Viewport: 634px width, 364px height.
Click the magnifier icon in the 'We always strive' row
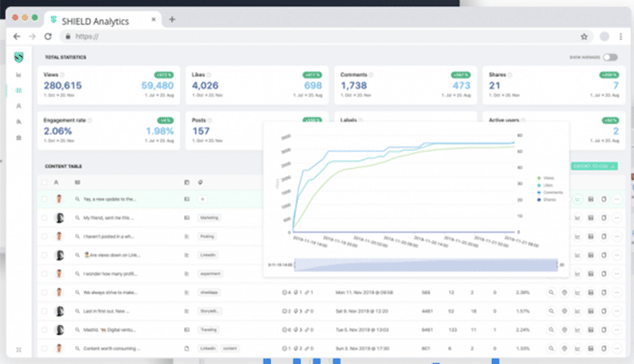(x=551, y=292)
